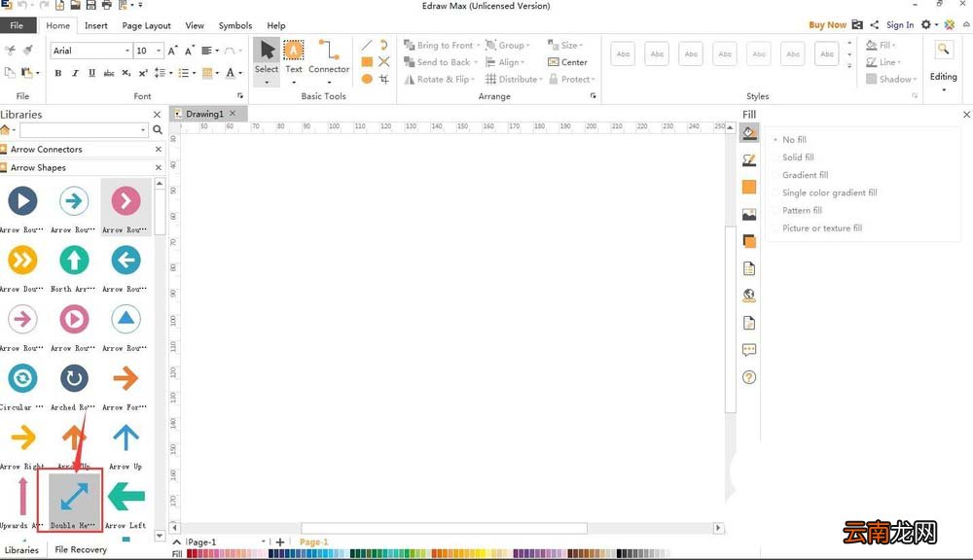Viewport: 973px width, 560px height.
Task: Switch to the Insert tab
Action: click(96, 25)
